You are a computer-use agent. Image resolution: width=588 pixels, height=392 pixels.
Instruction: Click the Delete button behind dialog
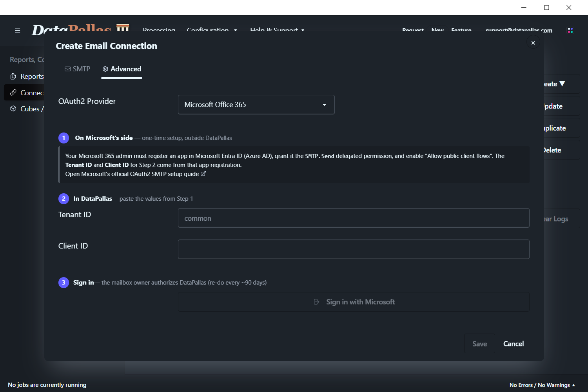(x=562, y=150)
